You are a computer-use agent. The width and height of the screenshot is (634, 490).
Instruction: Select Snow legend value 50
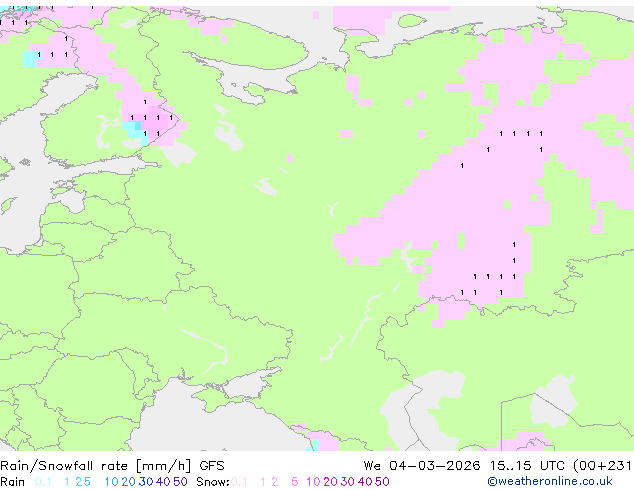tap(382, 482)
